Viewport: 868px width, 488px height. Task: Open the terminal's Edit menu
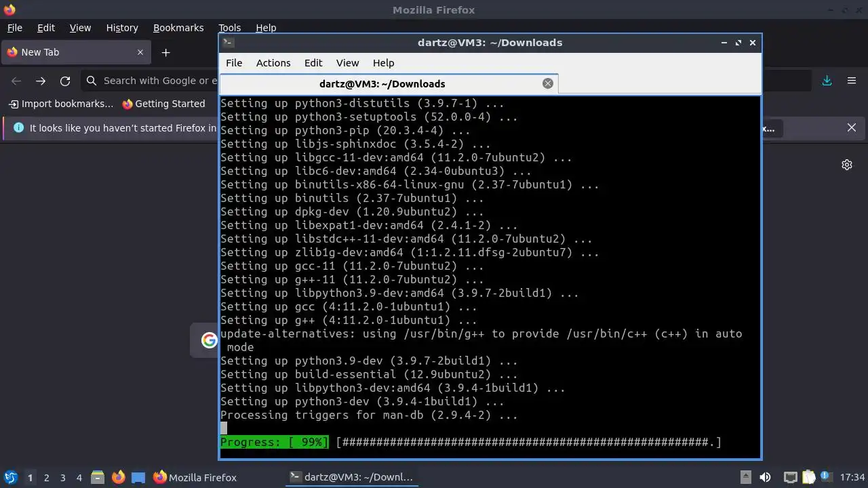(x=313, y=63)
